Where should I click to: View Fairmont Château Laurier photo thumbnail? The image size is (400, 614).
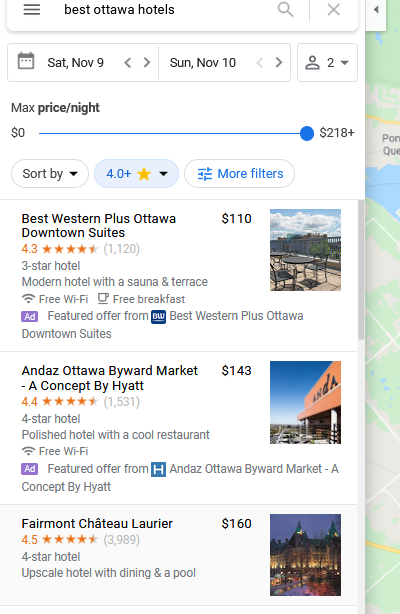(x=305, y=555)
